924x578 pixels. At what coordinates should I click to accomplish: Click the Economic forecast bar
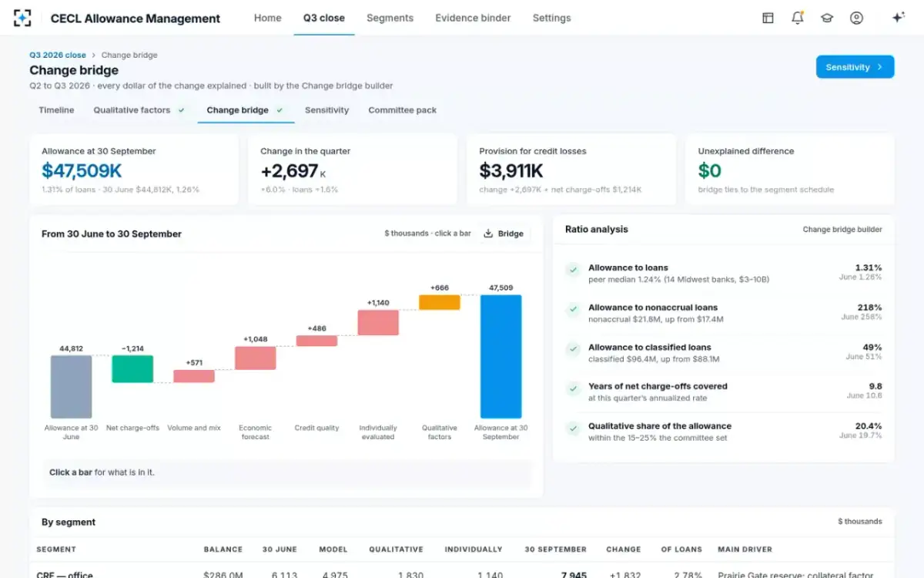[256, 358]
